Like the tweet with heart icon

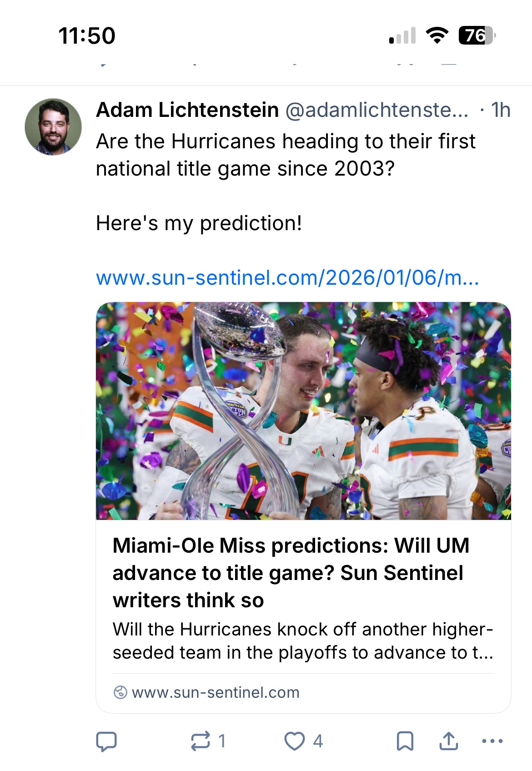tap(295, 741)
